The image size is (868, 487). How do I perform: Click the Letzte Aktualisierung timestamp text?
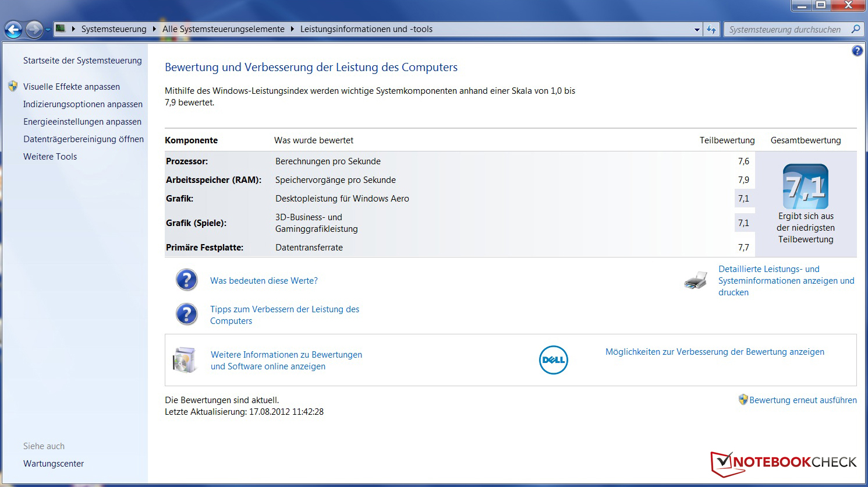(x=244, y=412)
